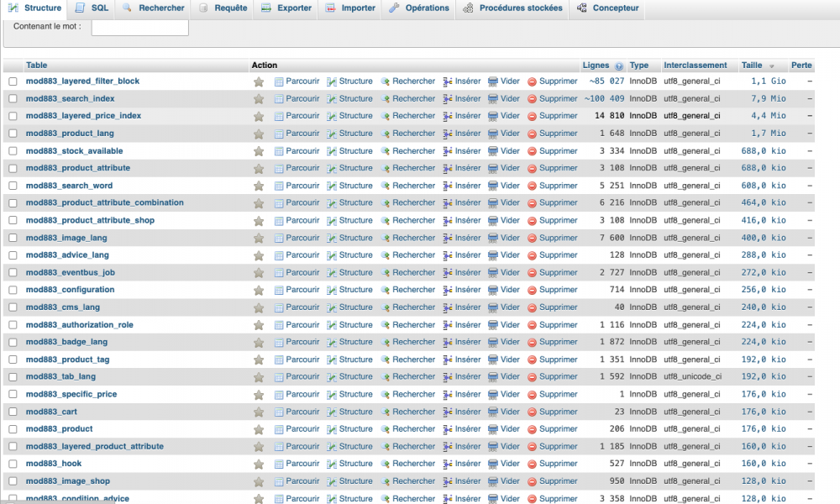Sort by Taille column arrow
The image size is (840, 504).
click(x=771, y=66)
